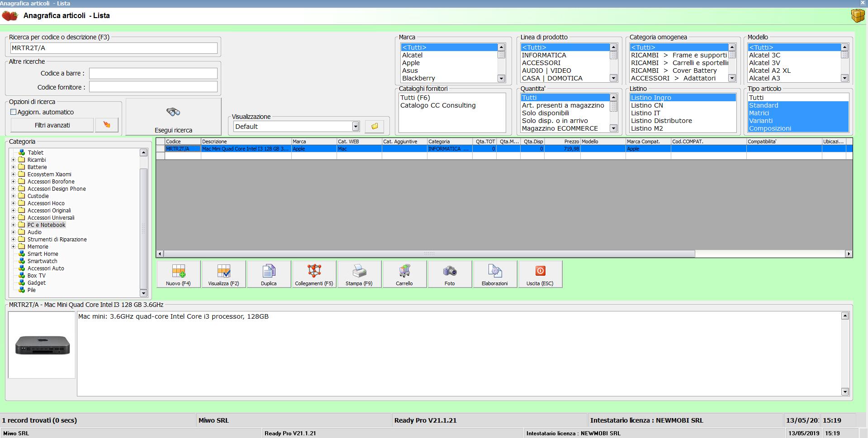868x438 pixels.
Task: Click Uscita (ESC) to exit
Action: (x=540, y=274)
